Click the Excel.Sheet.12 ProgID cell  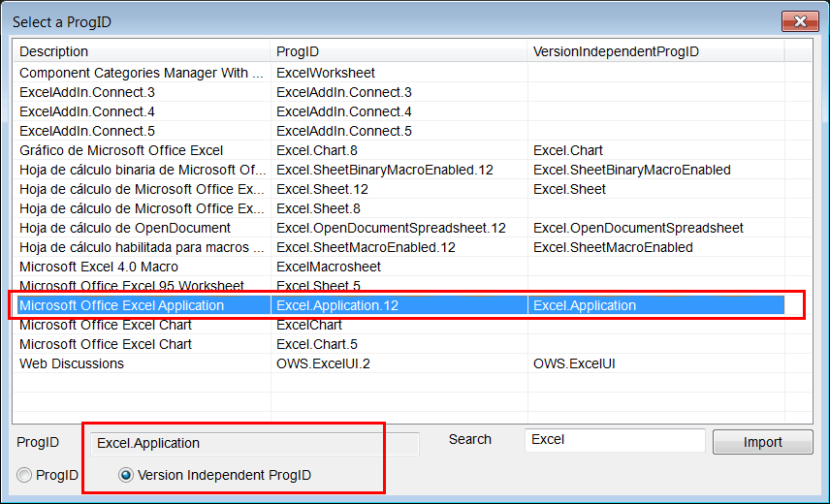(x=399, y=189)
